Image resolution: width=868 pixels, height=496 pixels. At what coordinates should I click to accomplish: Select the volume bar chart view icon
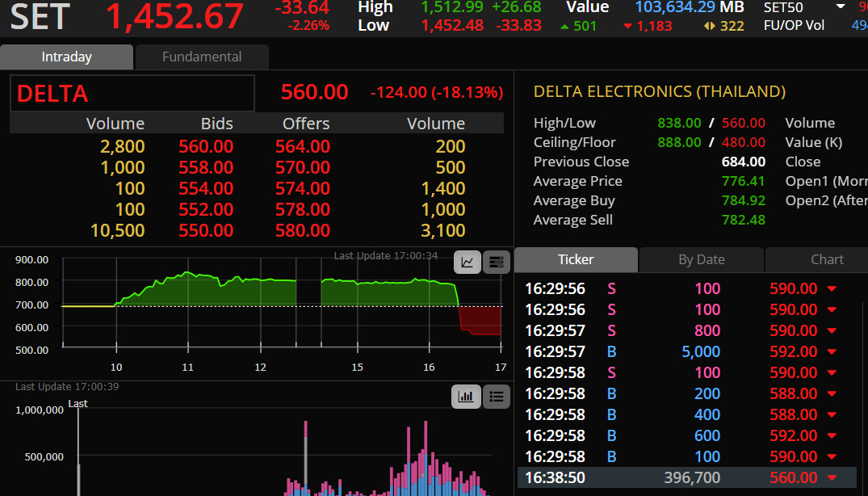[x=466, y=397]
